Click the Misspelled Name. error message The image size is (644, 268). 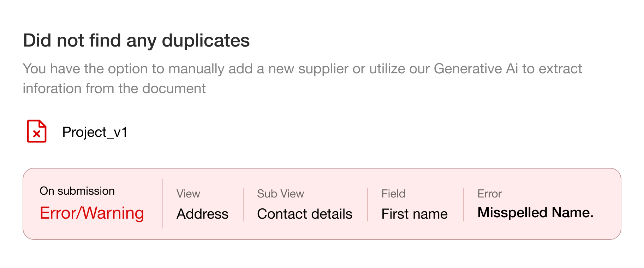[535, 213]
